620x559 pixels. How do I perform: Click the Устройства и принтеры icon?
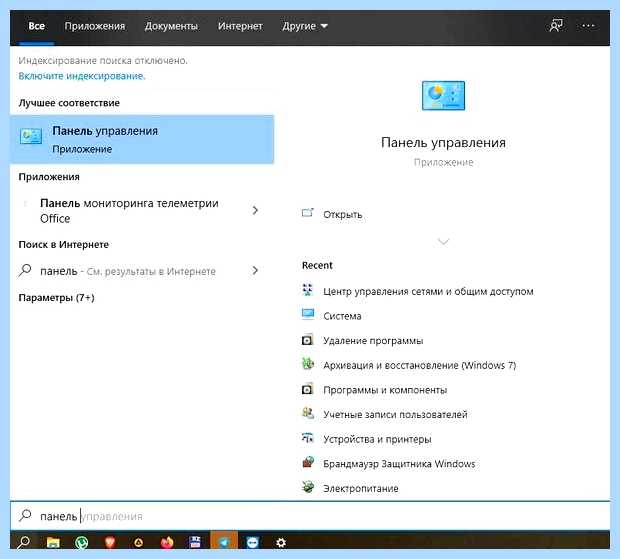pyautogui.click(x=308, y=438)
